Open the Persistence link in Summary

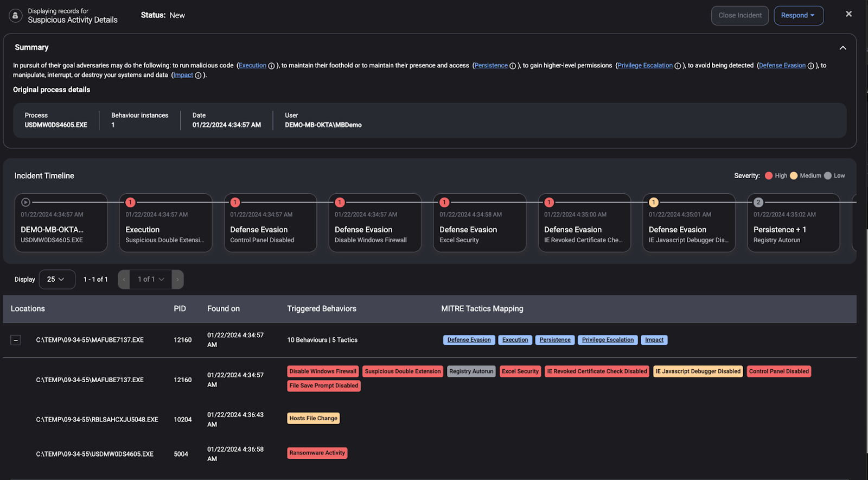(491, 66)
